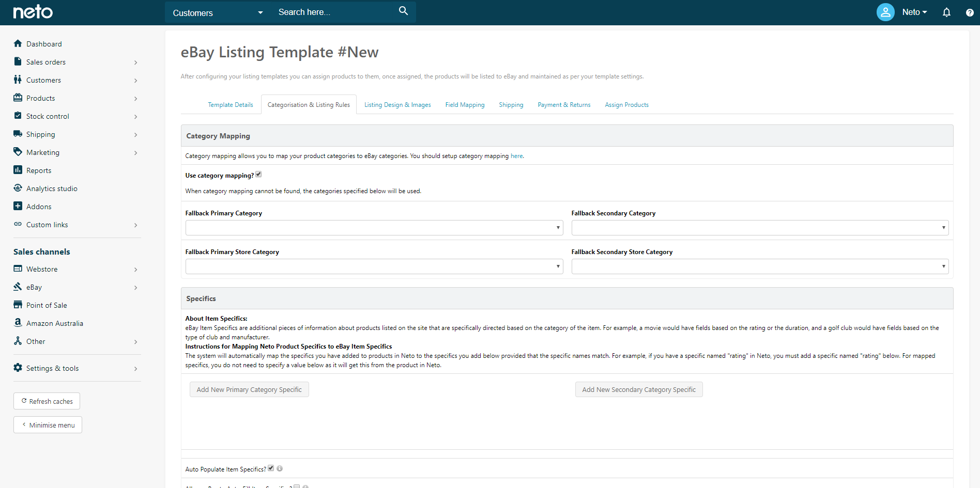
Task: Expand the Products submenu chevron
Action: click(136, 99)
